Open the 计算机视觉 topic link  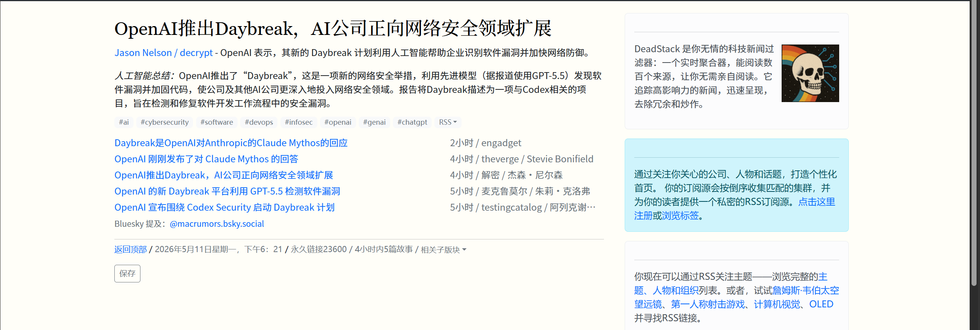[x=777, y=304]
